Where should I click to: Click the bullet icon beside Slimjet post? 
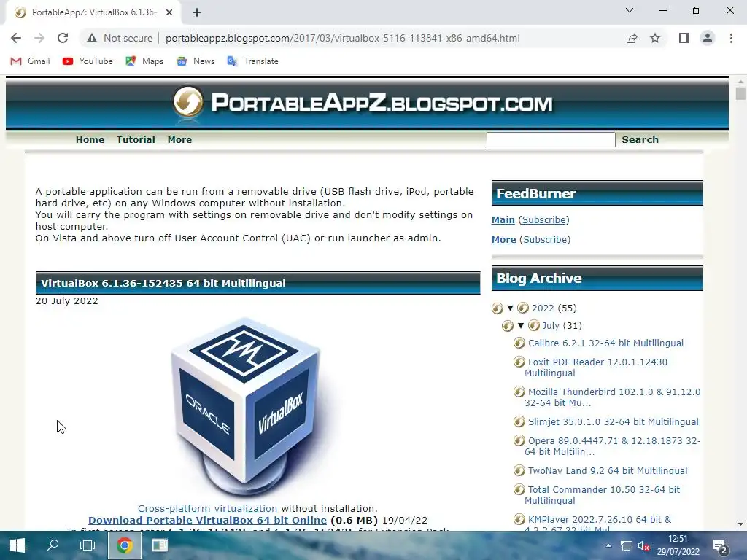coord(519,422)
